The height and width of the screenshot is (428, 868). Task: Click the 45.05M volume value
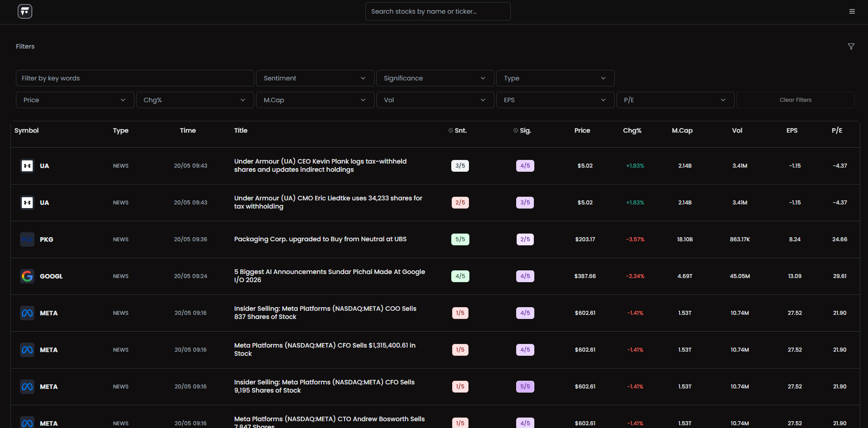pyautogui.click(x=740, y=276)
